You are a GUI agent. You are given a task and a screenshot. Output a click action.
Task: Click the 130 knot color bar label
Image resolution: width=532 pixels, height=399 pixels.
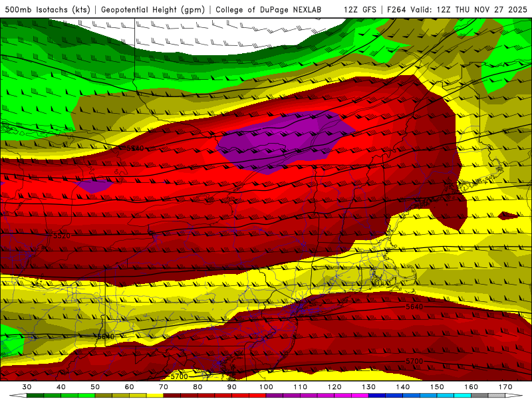369,387
